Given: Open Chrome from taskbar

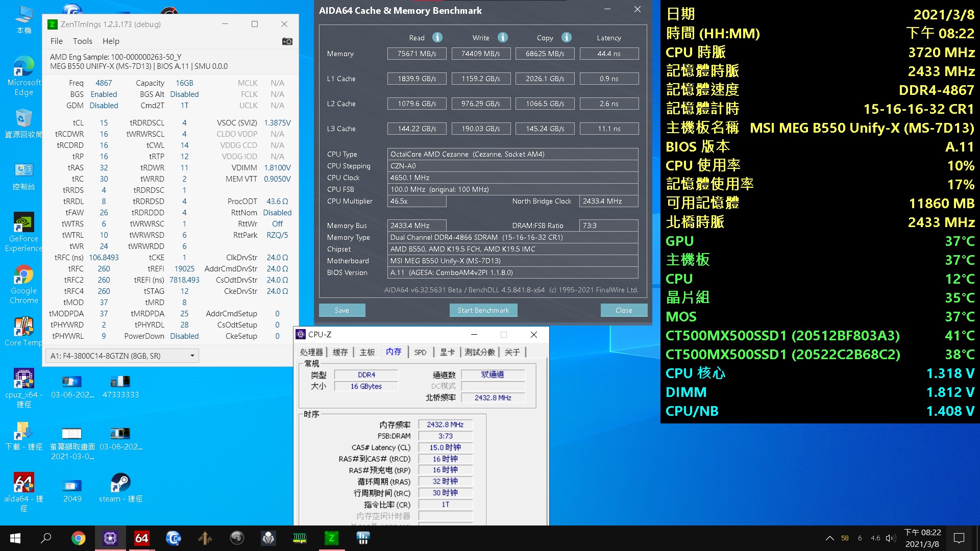Looking at the screenshot, I should coord(78,538).
